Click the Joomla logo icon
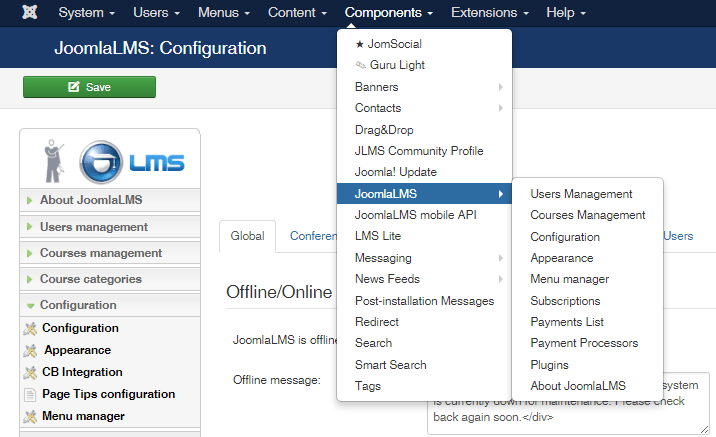This screenshot has height=437, width=716. 30,12
